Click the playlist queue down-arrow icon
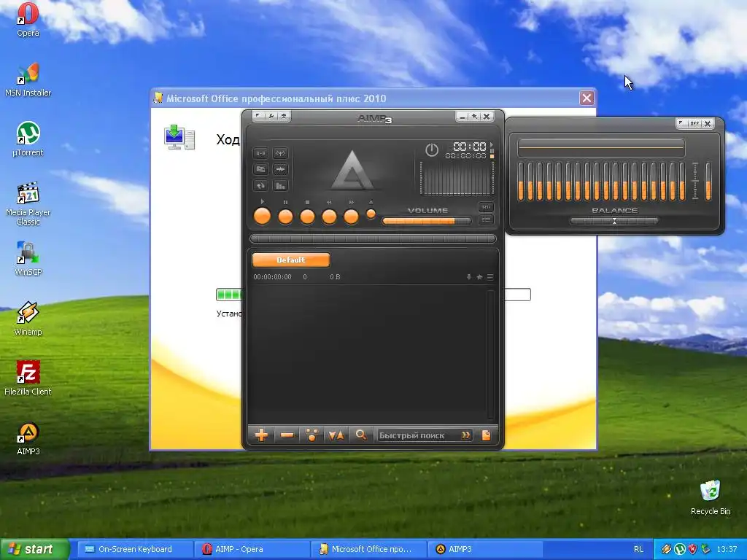This screenshot has height=560, width=747. click(x=469, y=276)
